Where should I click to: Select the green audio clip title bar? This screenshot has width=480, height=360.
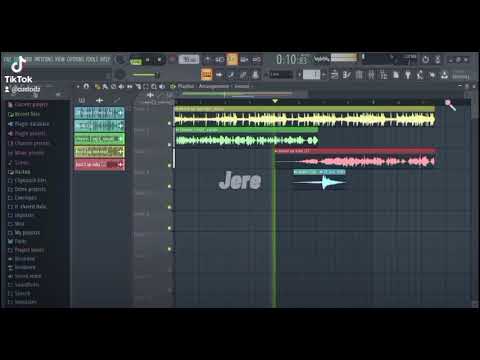coord(246,130)
